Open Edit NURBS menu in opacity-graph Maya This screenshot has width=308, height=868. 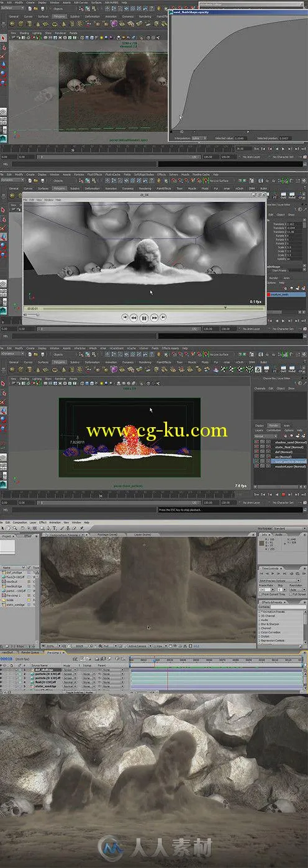pos(112,2)
